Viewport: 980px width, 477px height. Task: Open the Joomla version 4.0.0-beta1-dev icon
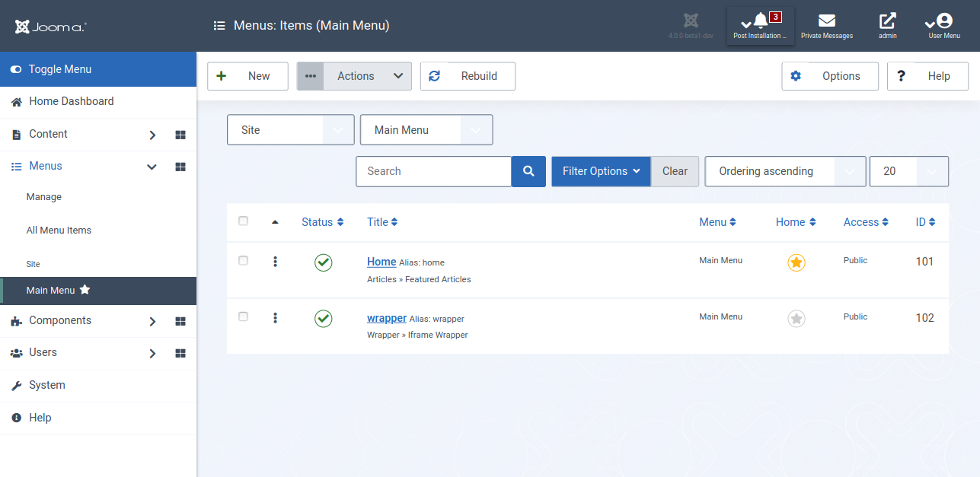point(691,26)
